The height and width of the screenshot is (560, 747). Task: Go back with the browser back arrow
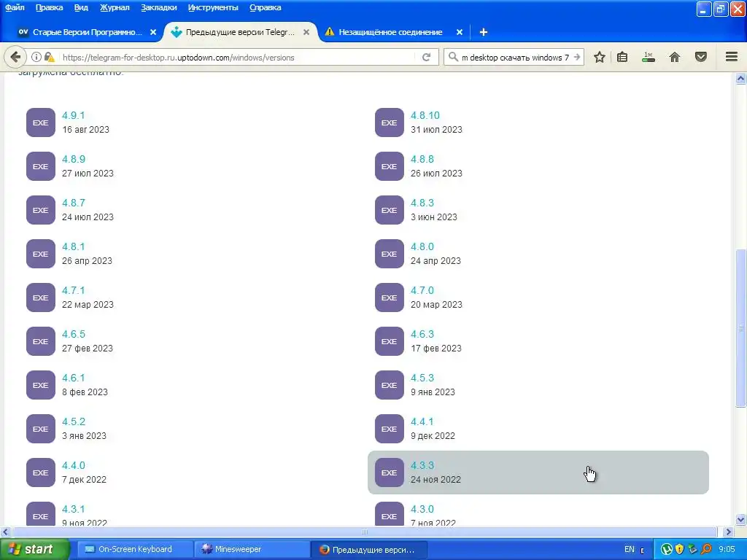click(15, 57)
